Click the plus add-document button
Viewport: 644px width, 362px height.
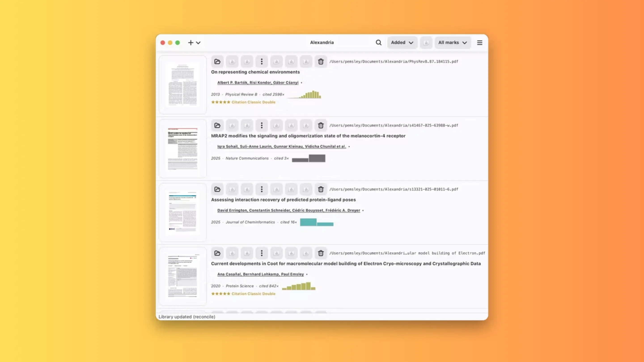point(191,43)
